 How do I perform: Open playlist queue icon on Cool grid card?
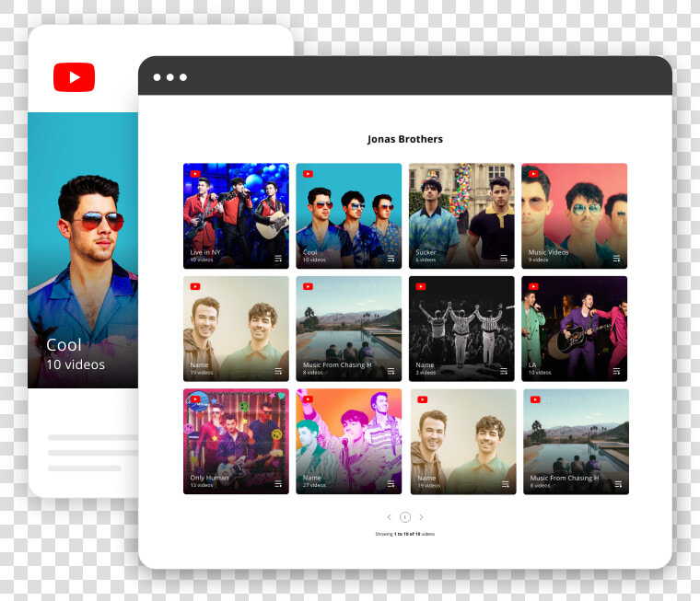click(391, 259)
